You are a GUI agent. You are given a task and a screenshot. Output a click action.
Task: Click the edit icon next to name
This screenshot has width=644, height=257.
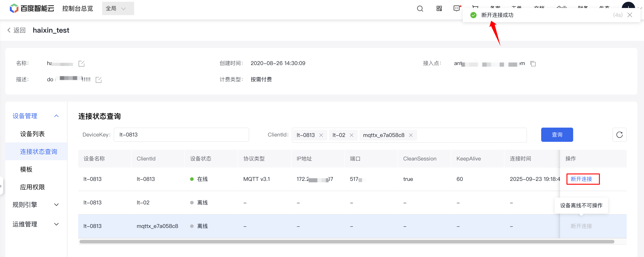pyautogui.click(x=81, y=64)
